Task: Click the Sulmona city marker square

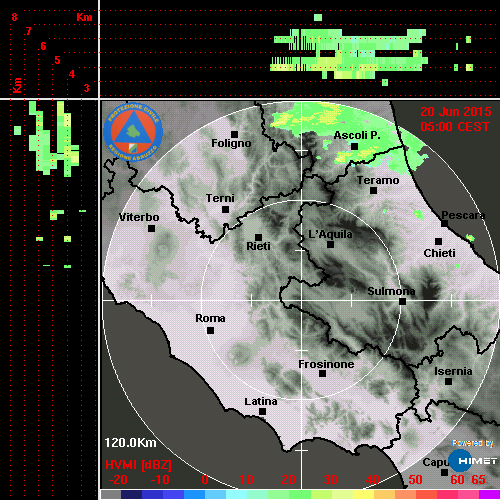Action: click(x=402, y=302)
